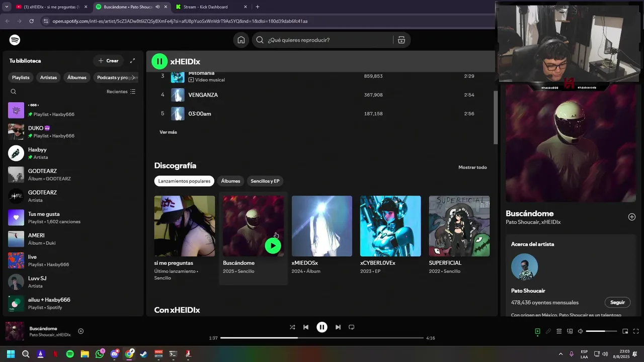
Task: Open Steam from the taskbar
Action: tap(144, 354)
